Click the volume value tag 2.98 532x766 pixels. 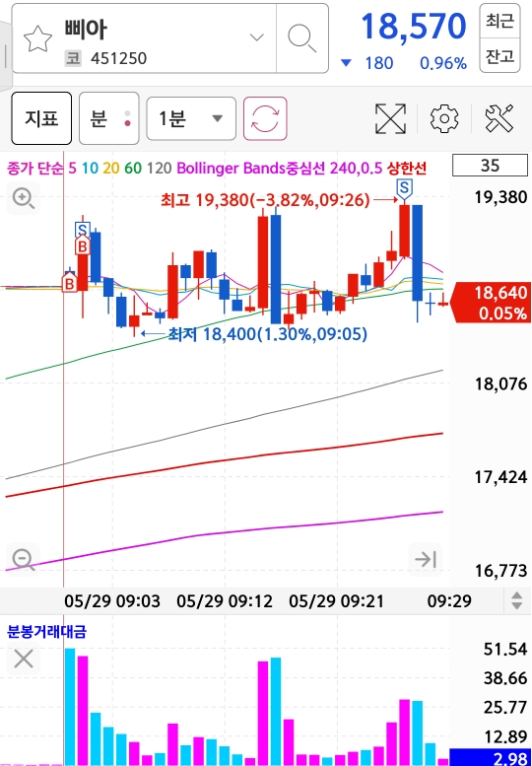pyautogui.click(x=490, y=757)
